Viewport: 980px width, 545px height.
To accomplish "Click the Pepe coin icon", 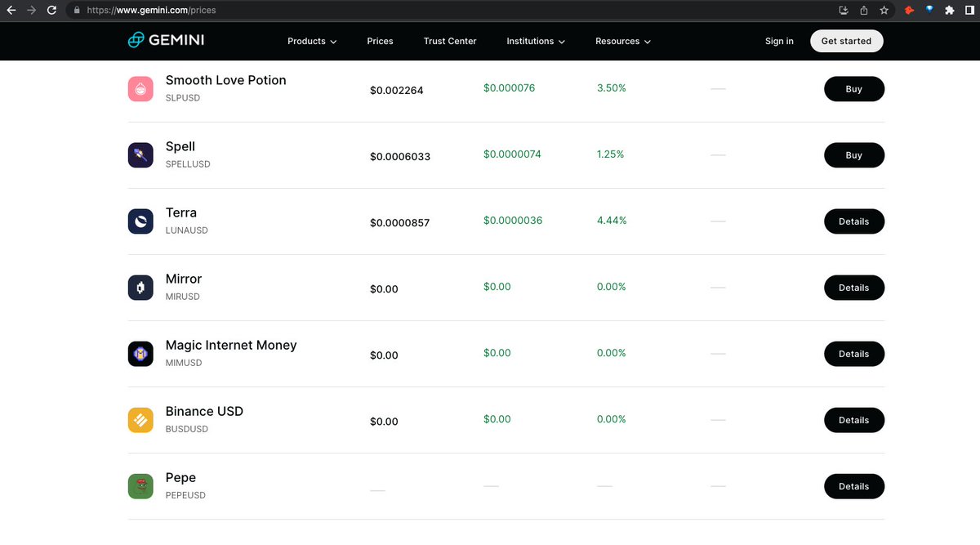I will [140, 486].
